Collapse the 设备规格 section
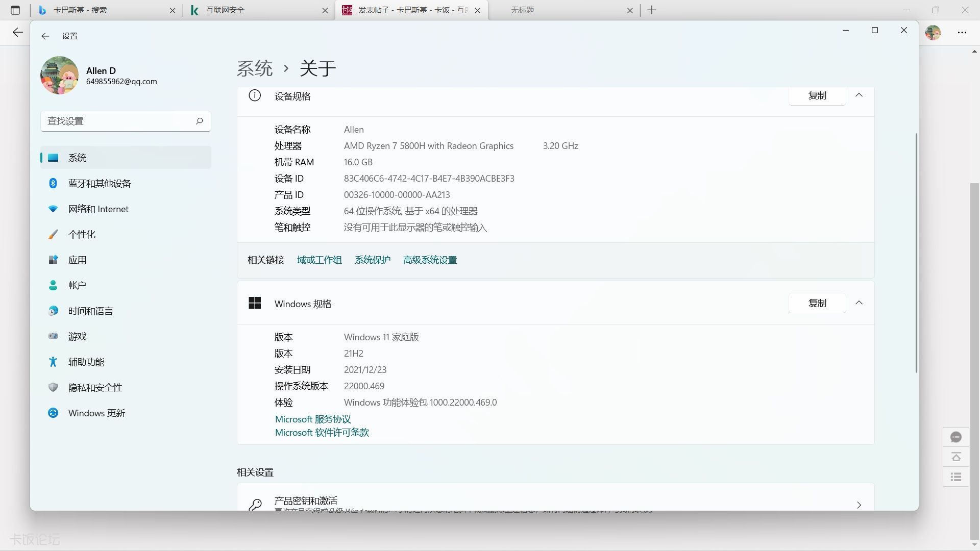Screen dimensions: 980x551 (859, 95)
